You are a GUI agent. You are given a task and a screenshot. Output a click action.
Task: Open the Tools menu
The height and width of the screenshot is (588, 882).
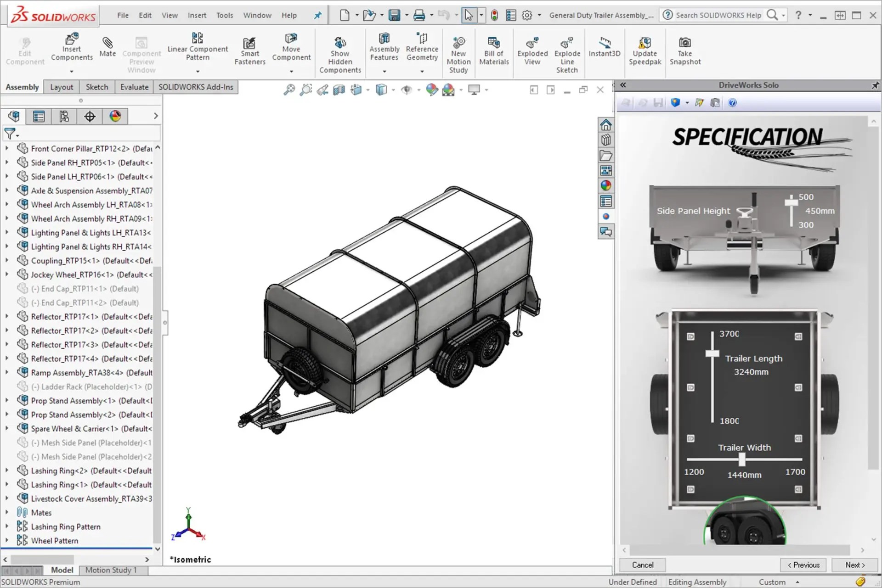(x=225, y=15)
